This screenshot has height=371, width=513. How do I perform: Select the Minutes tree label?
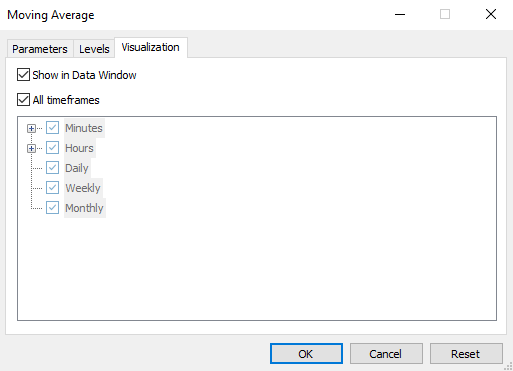(x=84, y=128)
